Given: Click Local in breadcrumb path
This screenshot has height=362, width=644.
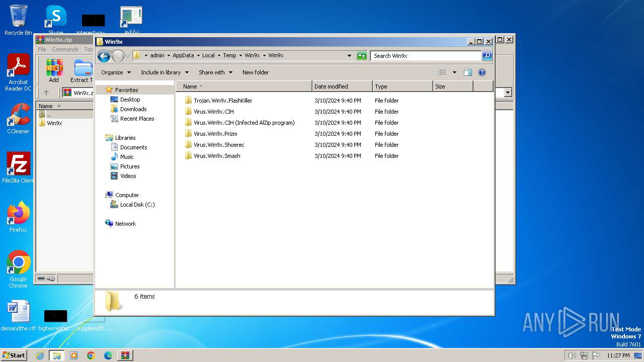Looking at the screenshot, I should point(208,56).
